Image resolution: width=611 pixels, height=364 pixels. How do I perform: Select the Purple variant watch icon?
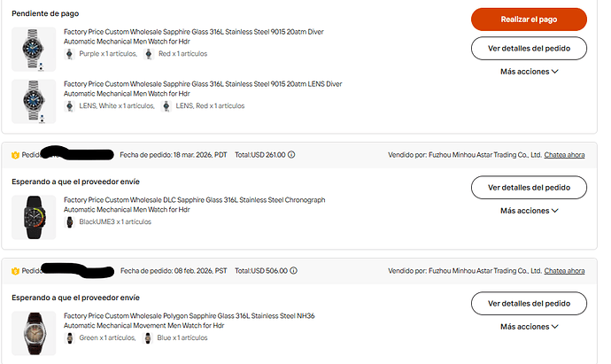tap(69, 54)
